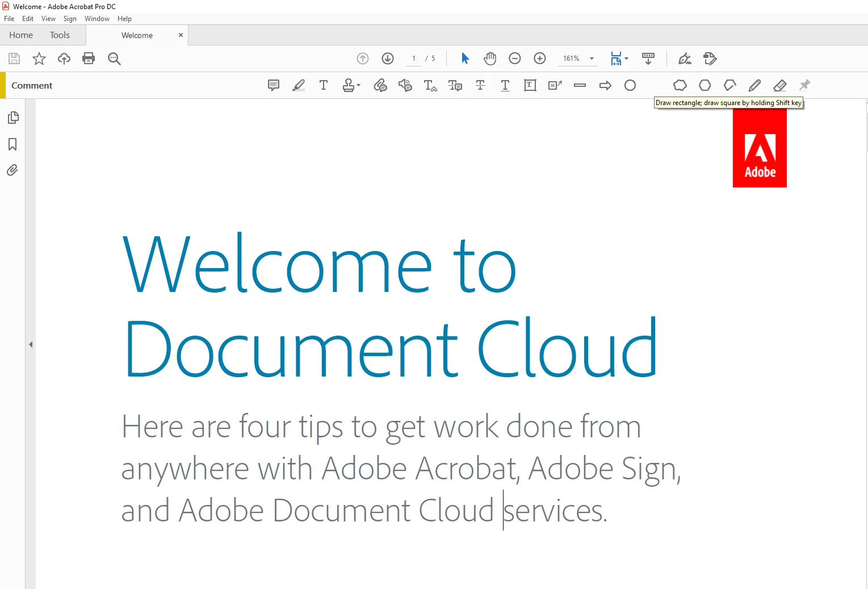
Task: Click the "Welcome to" heading text
Action: pyautogui.click(x=320, y=262)
